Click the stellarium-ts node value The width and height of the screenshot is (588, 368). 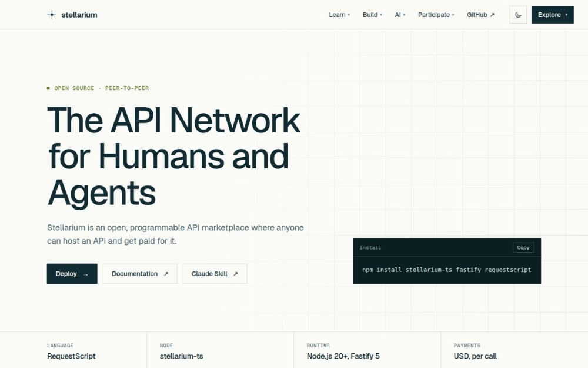click(182, 356)
